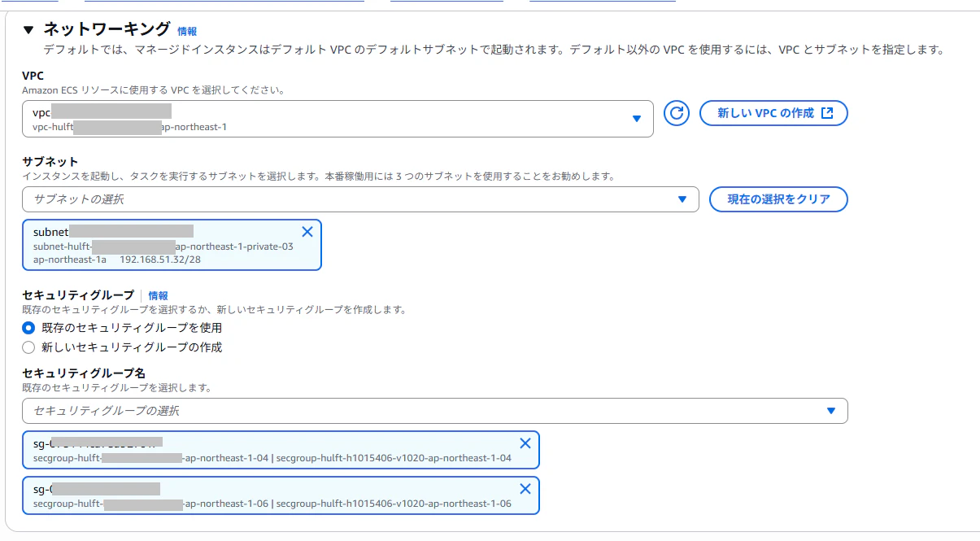Click the refresh VPC list icon
The width and height of the screenshot is (980, 541).
point(677,113)
